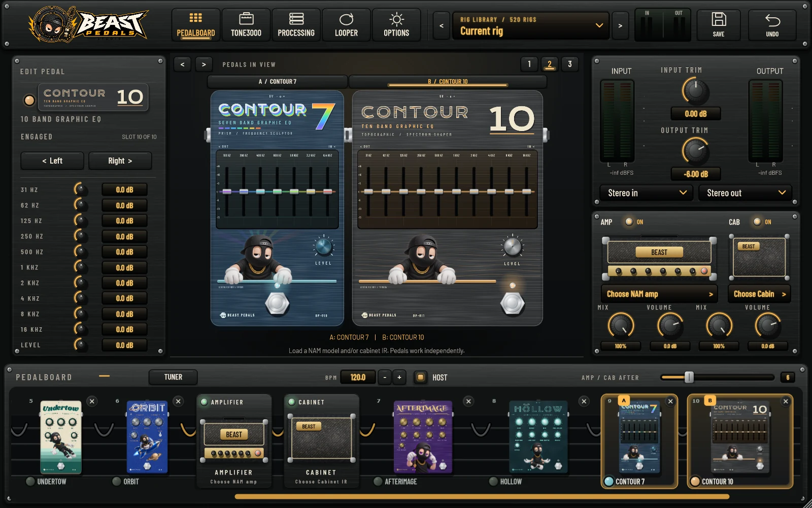Open the Stereo out dropdown
This screenshot has width=812, height=508.
click(x=746, y=193)
